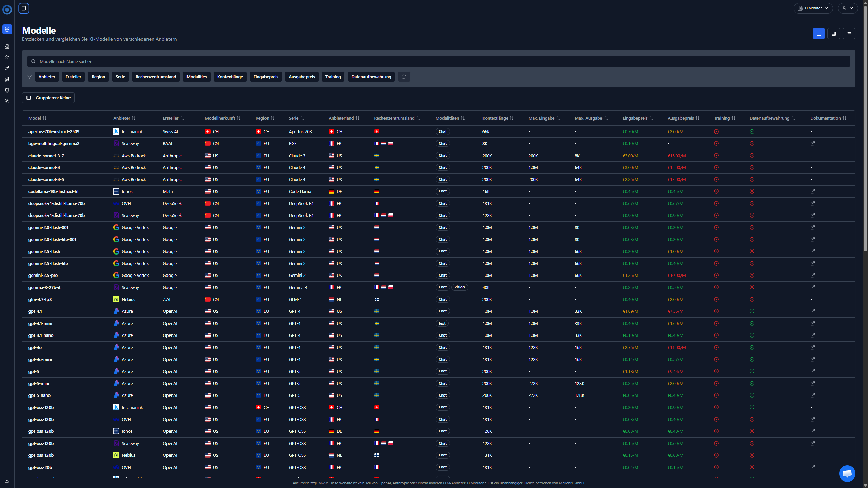Image resolution: width=868 pixels, height=488 pixels.
Task: Open the Anbieter filter
Action: click(x=47, y=77)
